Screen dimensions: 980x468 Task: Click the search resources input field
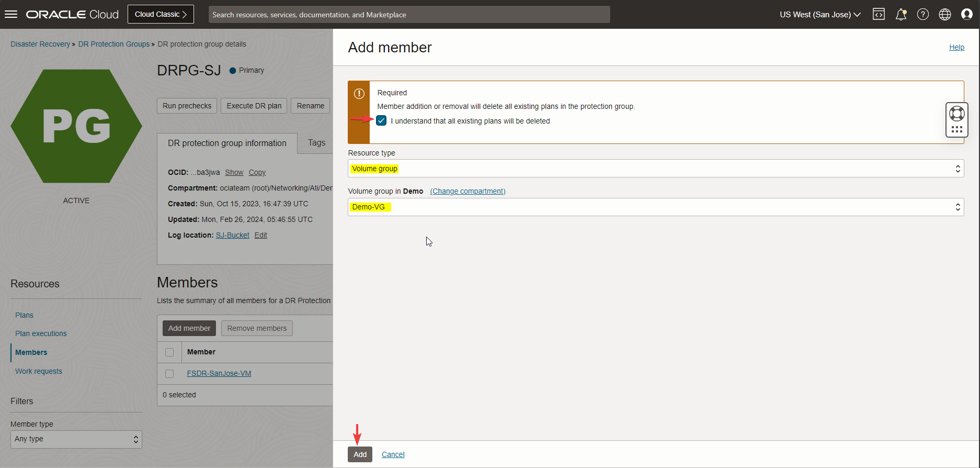[x=409, y=15]
